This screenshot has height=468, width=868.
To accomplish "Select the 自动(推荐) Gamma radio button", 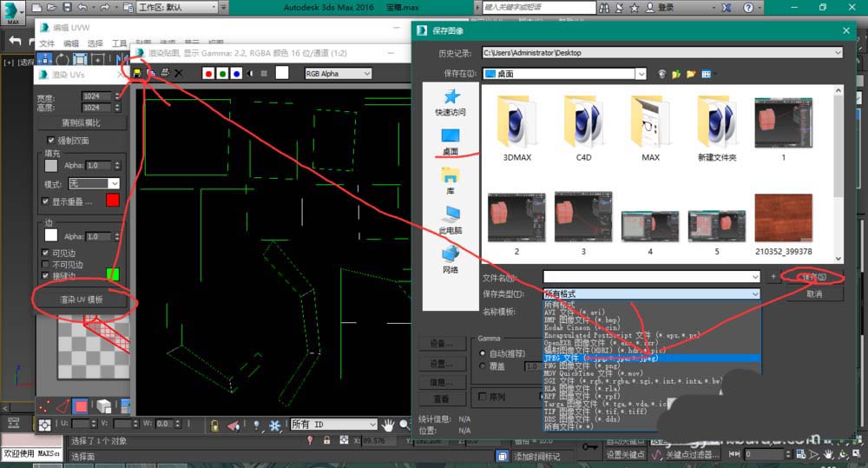I will pyautogui.click(x=483, y=353).
